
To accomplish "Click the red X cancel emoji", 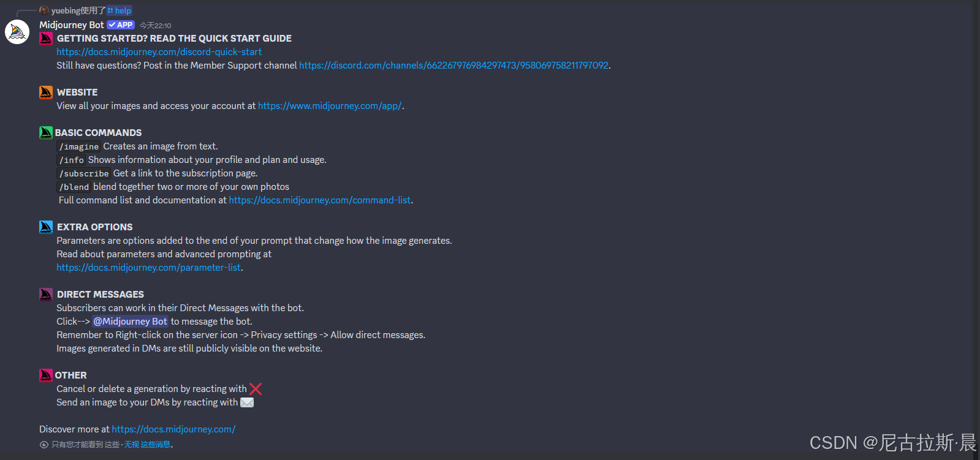I will (256, 389).
